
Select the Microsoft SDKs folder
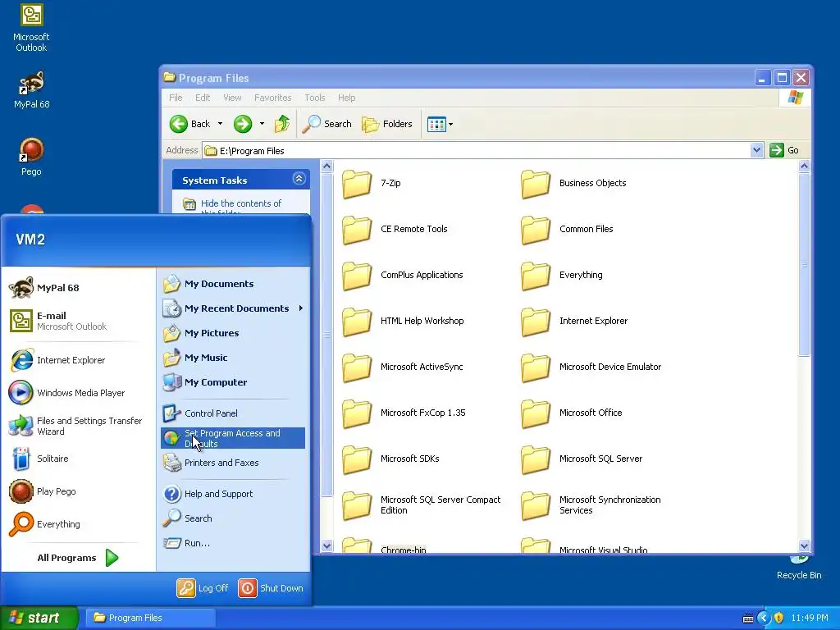tap(390, 459)
